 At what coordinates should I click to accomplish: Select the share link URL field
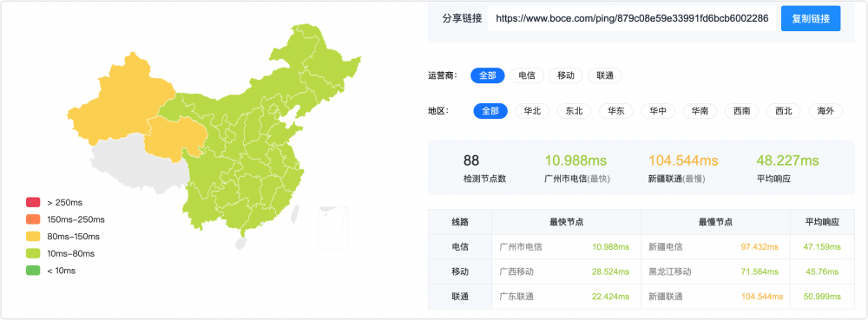(x=632, y=19)
